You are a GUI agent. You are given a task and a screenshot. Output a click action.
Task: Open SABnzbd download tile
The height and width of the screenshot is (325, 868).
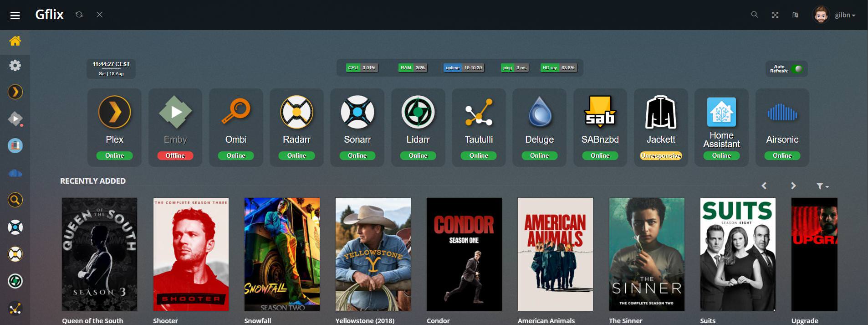click(x=600, y=112)
